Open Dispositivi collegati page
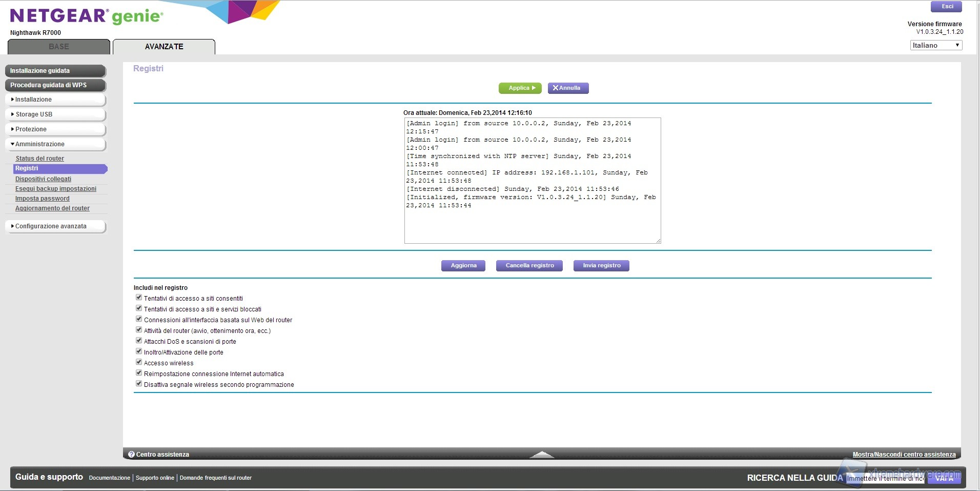 point(43,179)
